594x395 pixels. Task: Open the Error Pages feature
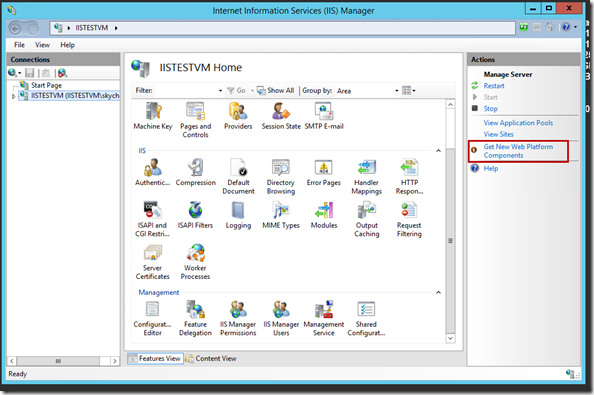324,172
